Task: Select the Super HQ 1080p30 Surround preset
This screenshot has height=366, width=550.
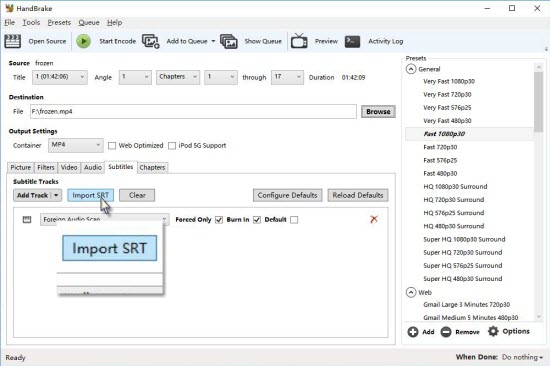Action: tap(464, 239)
